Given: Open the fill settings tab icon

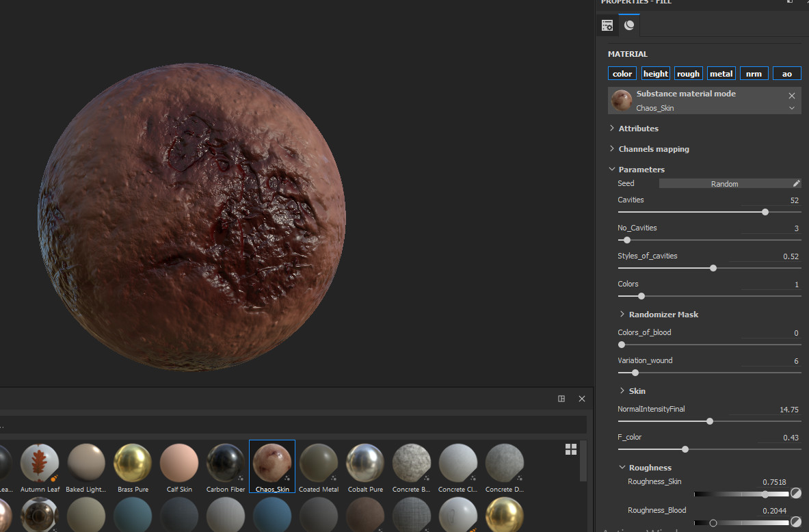Looking at the screenshot, I should [607, 25].
